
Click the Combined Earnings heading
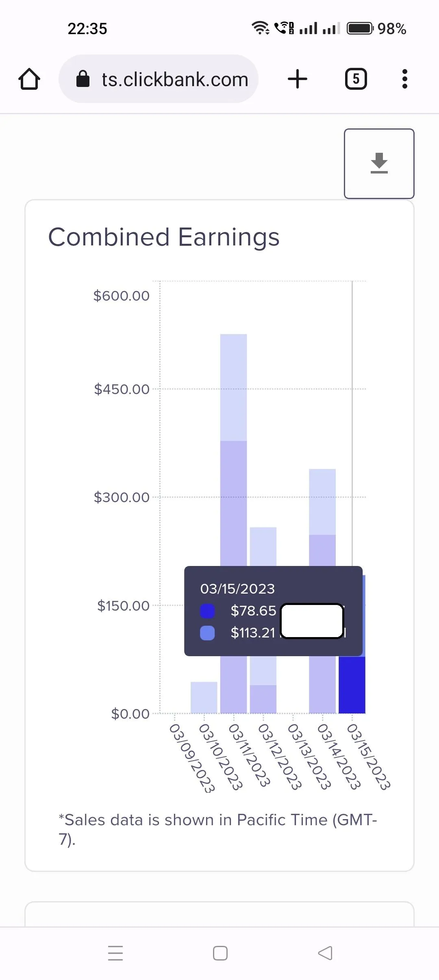tap(164, 237)
